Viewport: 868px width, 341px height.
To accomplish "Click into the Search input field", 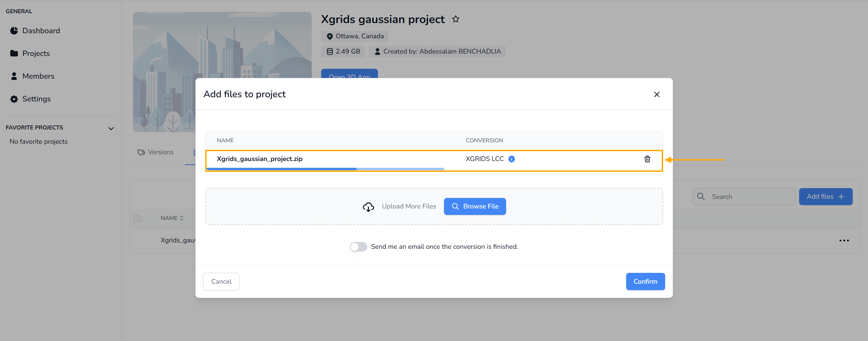I will 750,197.
